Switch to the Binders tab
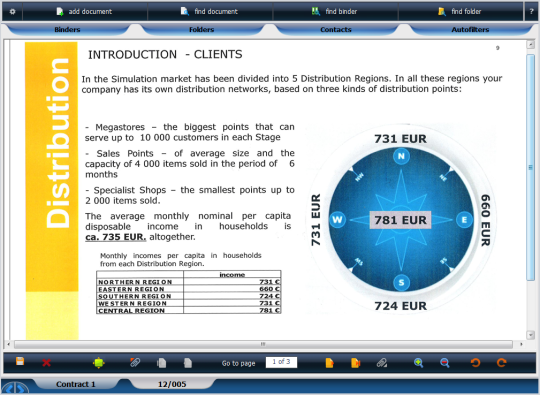Screen dimensions: 540x395 coord(67,30)
